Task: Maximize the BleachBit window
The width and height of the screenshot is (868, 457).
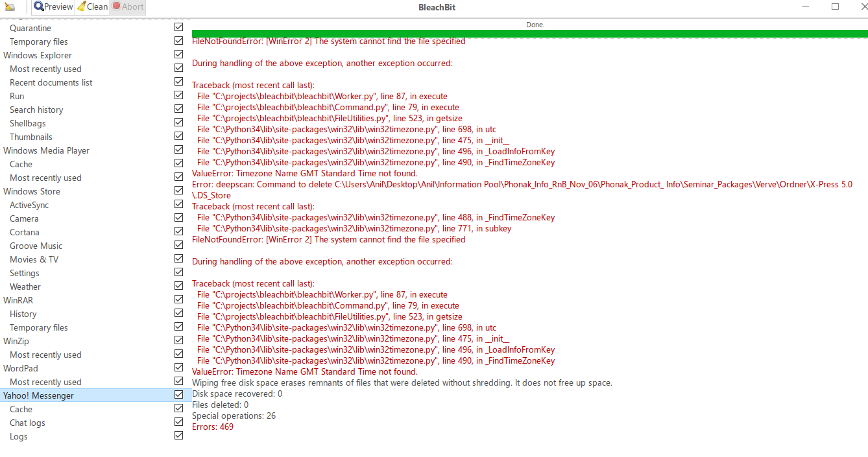Action: tap(835, 6)
